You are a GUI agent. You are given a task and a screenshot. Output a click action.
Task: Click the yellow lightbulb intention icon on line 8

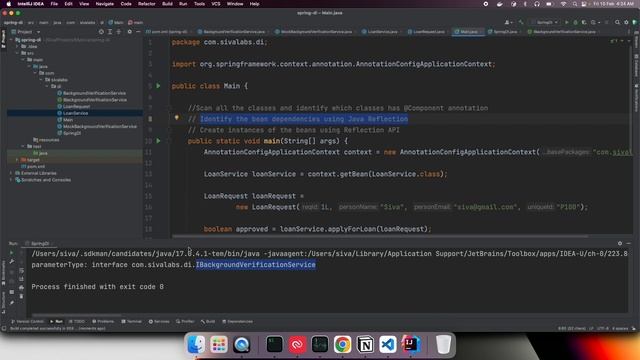(x=177, y=118)
